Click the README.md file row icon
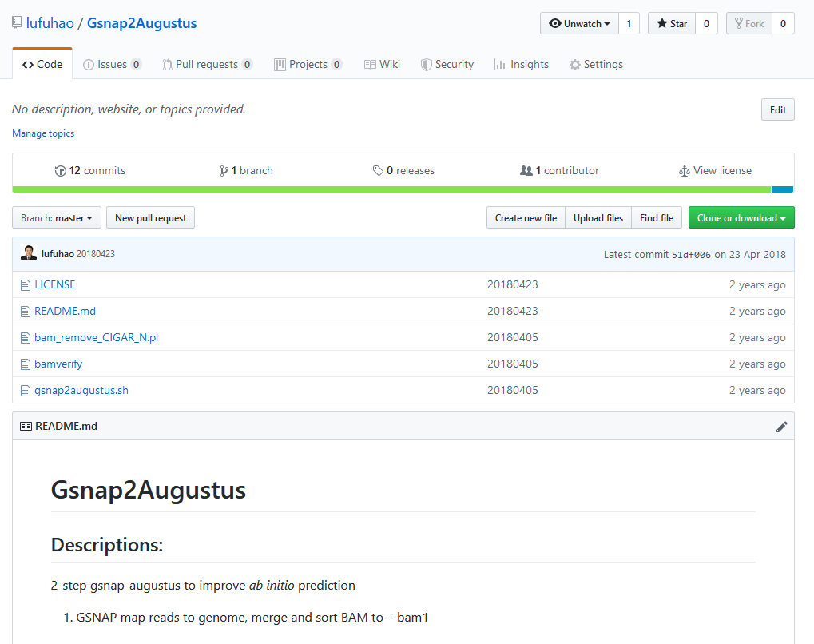The width and height of the screenshot is (814, 644). point(26,312)
